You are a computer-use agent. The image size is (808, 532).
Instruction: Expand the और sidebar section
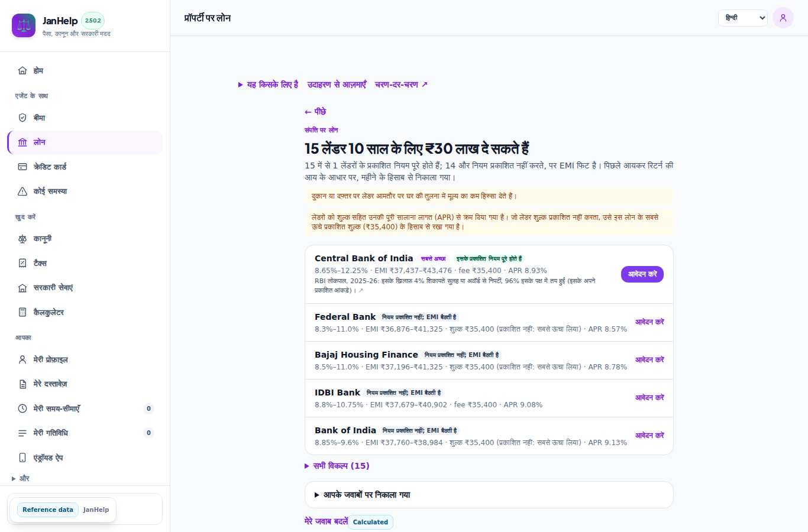pyautogui.click(x=21, y=478)
